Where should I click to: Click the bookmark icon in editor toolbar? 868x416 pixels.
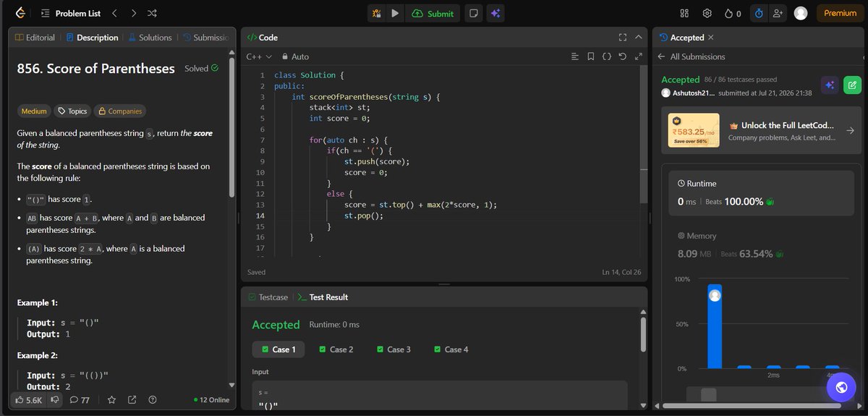click(591, 56)
